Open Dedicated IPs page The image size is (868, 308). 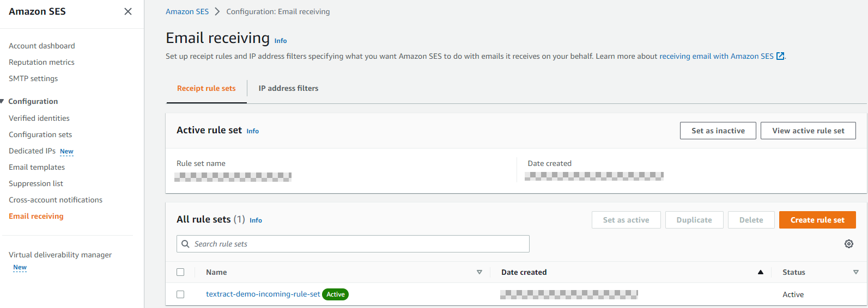(32, 151)
